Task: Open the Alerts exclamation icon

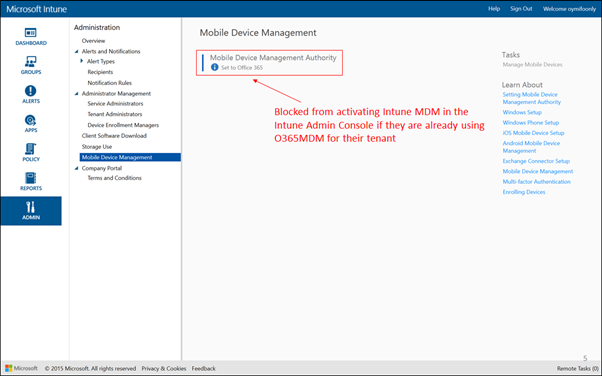Action: pyautogui.click(x=30, y=91)
